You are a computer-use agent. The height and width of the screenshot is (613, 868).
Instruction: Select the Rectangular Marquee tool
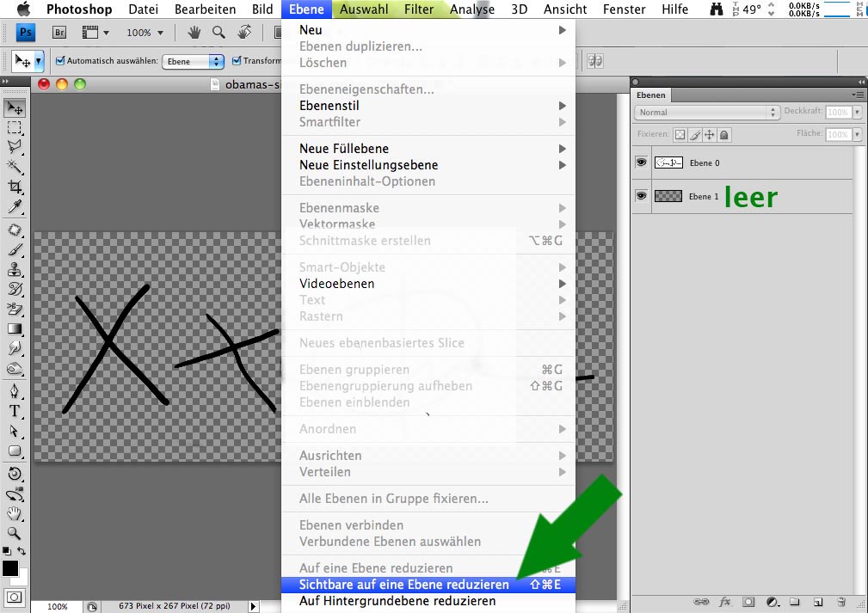click(15, 127)
